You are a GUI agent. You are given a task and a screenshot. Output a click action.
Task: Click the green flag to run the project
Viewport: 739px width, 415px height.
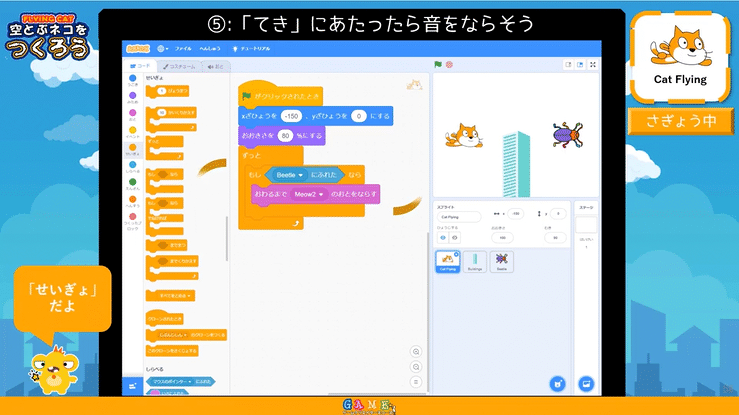click(438, 65)
